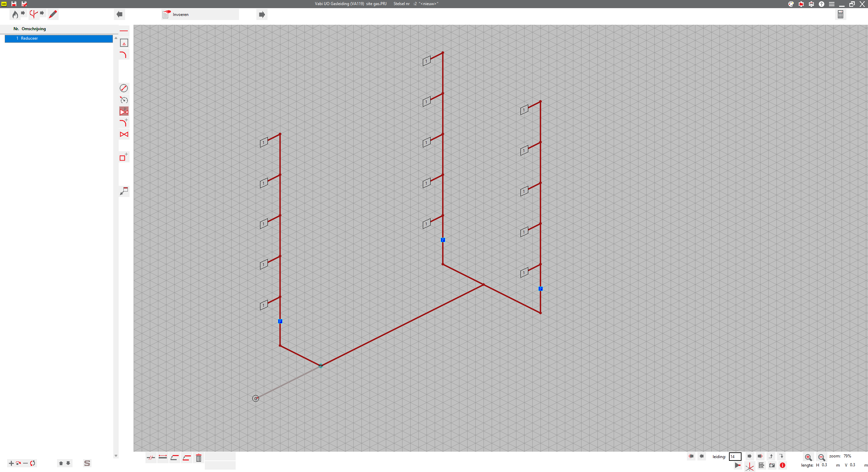Image resolution: width=868 pixels, height=472 pixels.
Task: Toggle the red crossed box tool
Action: click(x=124, y=111)
